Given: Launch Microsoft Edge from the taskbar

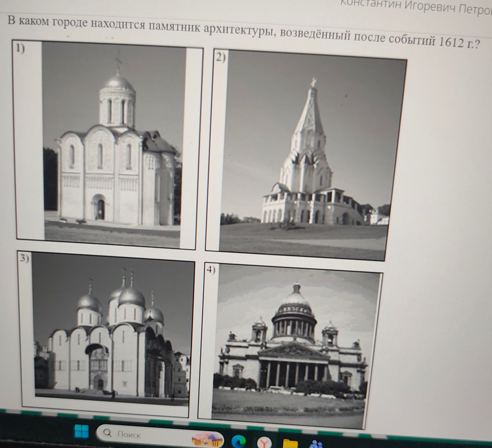Looking at the screenshot, I should click(239, 442).
